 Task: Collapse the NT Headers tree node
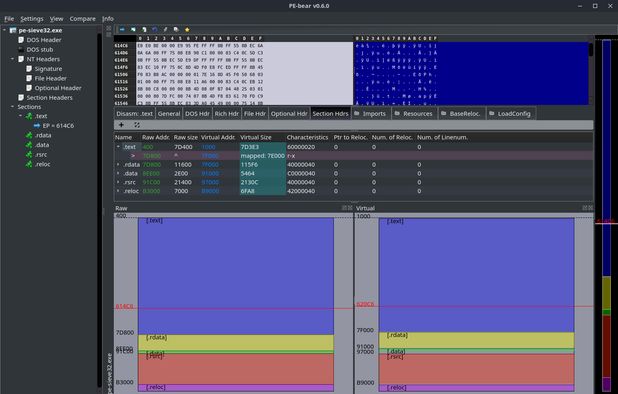pos(12,59)
